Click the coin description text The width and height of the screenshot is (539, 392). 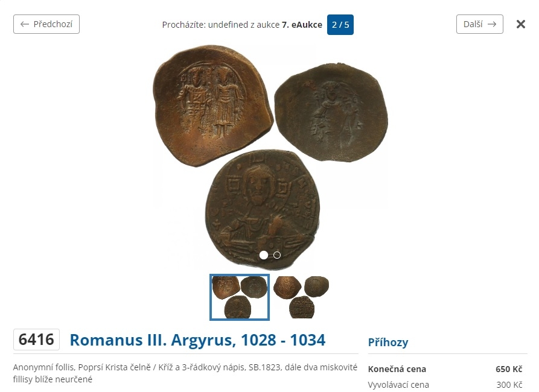(x=185, y=373)
